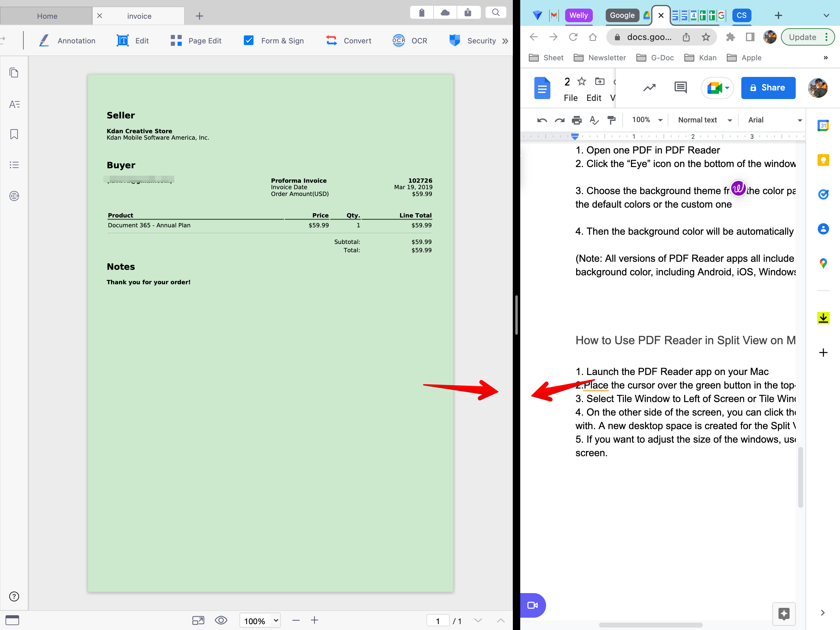Star the Google Docs document
The width and height of the screenshot is (840, 630).
582,81
